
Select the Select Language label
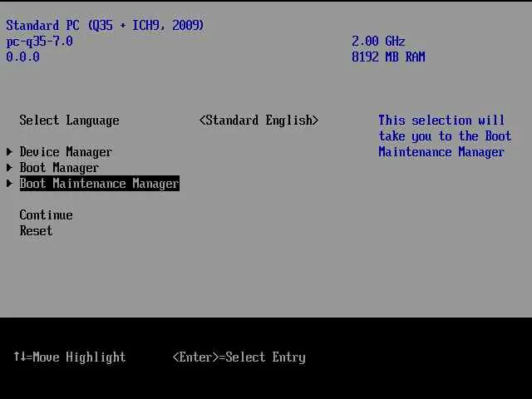69,121
